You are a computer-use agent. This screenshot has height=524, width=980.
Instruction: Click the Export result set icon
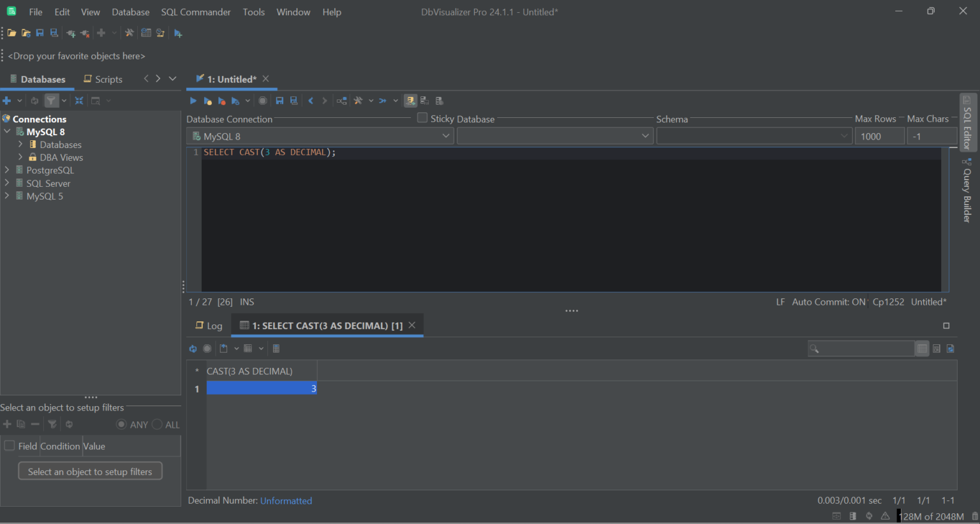click(x=225, y=348)
